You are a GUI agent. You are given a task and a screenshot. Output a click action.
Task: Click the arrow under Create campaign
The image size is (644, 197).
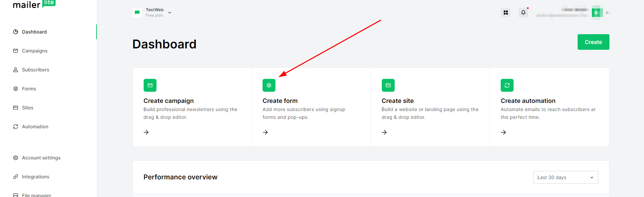click(146, 132)
